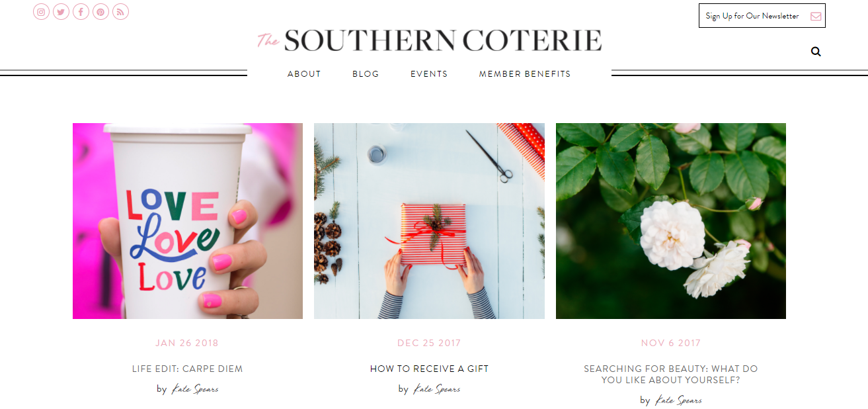Viewport: 868px width, 409px height.
Task: Open the Instagram social icon
Action: tap(41, 12)
